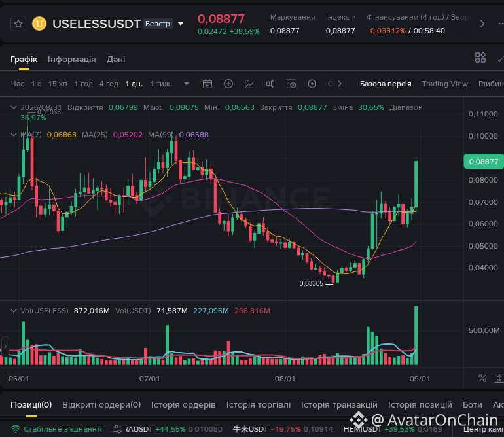Open the Історія ордерів tab

point(183,404)
